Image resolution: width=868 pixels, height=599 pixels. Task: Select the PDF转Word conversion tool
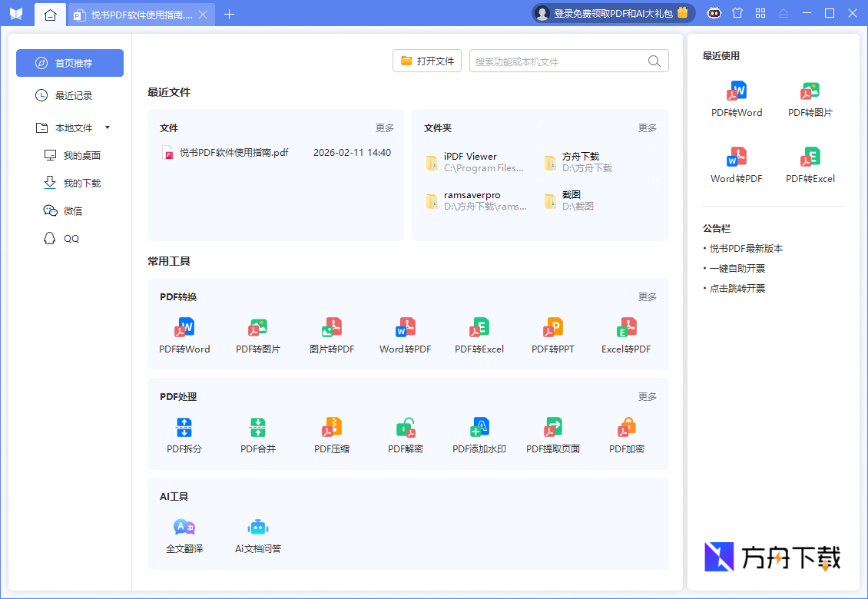(x=184, y=336)
